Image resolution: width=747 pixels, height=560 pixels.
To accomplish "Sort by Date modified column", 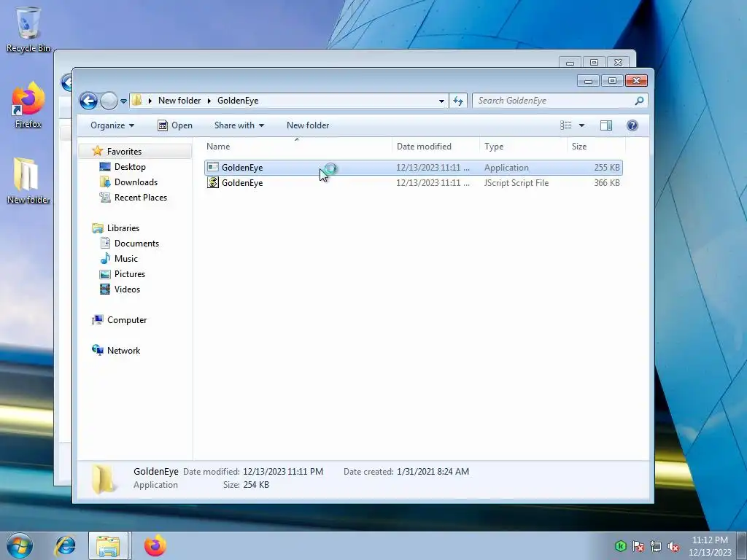I will pos(436,147).
